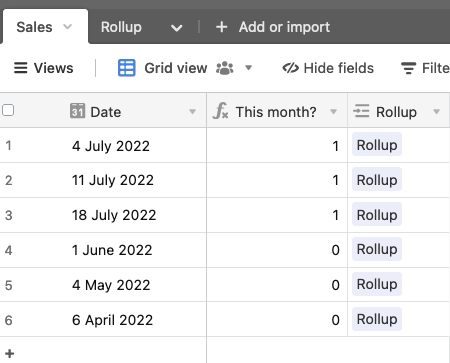
Task: Toggle the select-all rows checkbox
Action: click(x=8, y=110)
